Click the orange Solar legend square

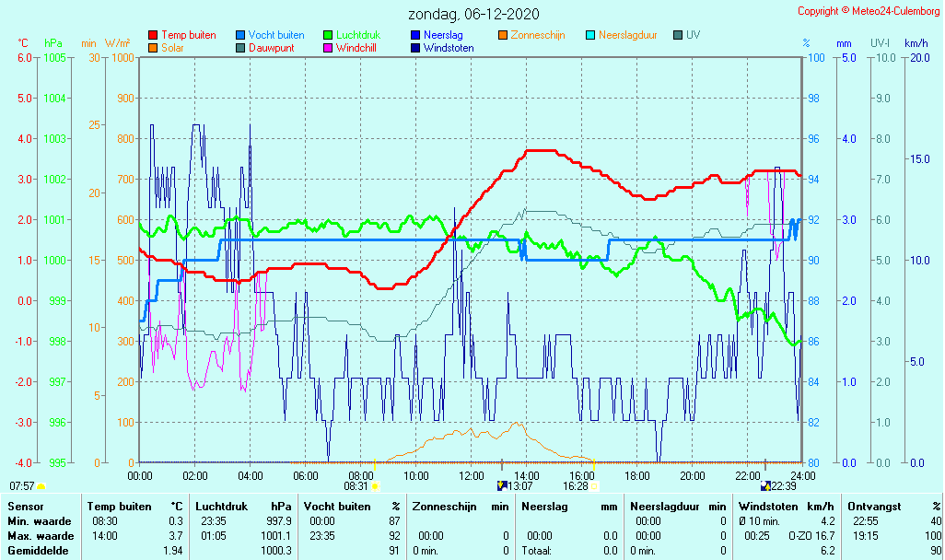point(153,48)
